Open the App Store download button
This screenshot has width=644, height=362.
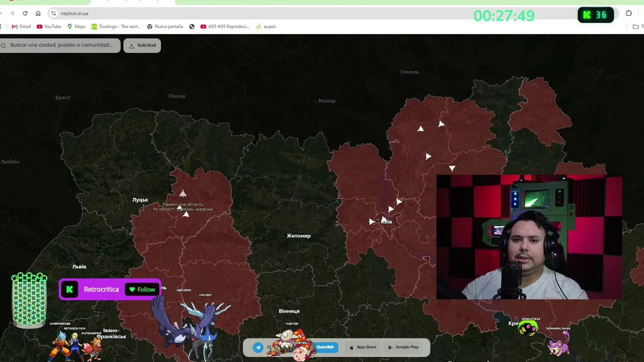click(x=363, y=347)
